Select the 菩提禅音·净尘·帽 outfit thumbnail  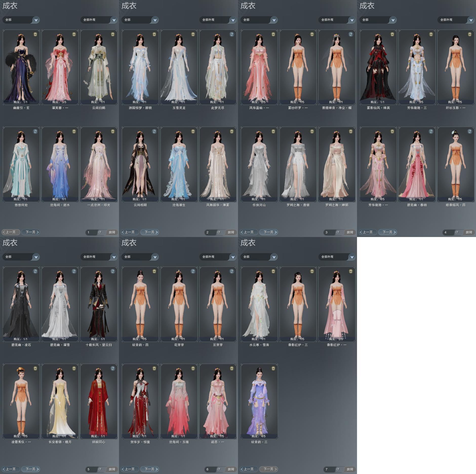pos(337,67)
